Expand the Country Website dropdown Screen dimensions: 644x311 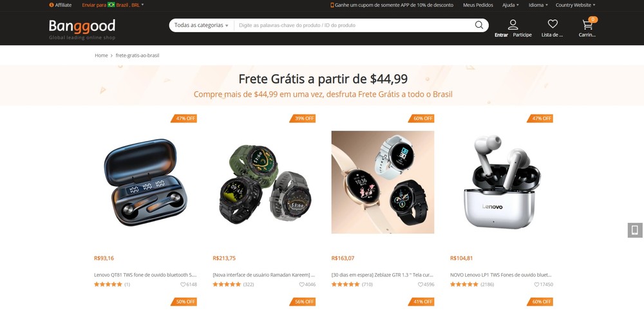pos(575,5)
